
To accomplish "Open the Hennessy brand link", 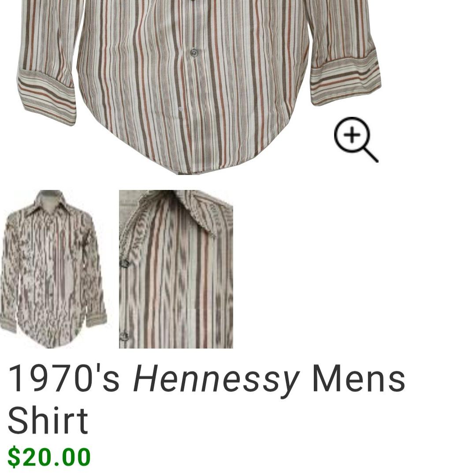I will 216,379.
